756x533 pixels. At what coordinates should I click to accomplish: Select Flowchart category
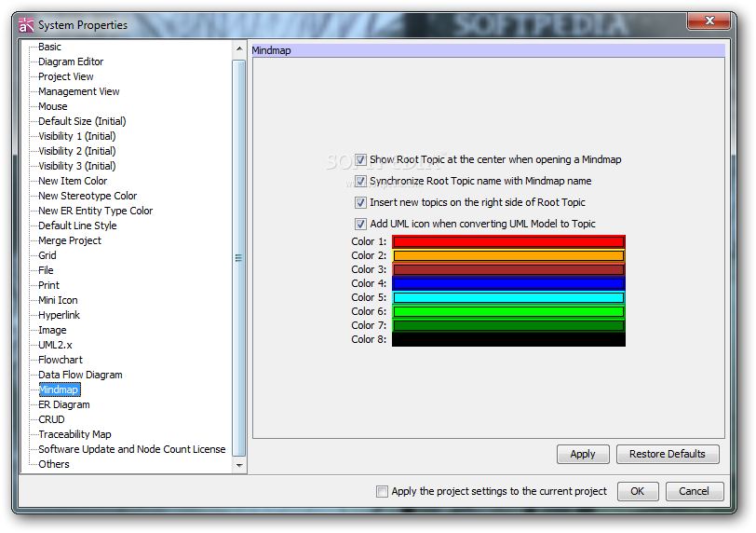coord(61,361)
